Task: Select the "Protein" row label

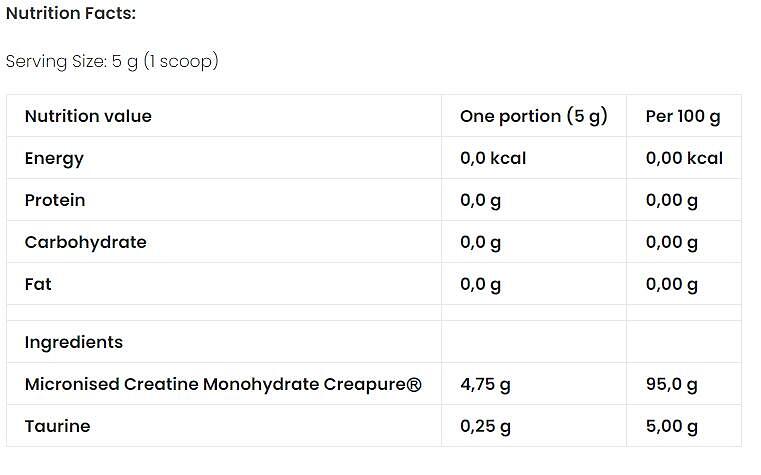Action: (x=55, y=200)
